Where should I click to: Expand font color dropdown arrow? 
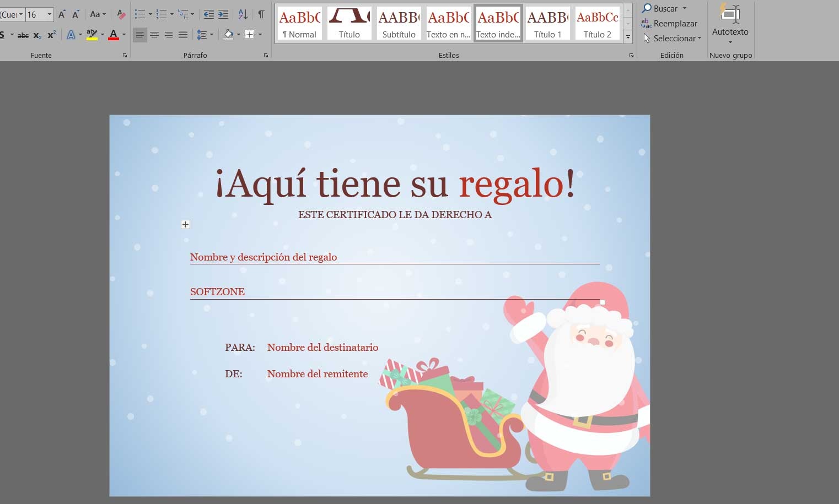pos(124,35)
